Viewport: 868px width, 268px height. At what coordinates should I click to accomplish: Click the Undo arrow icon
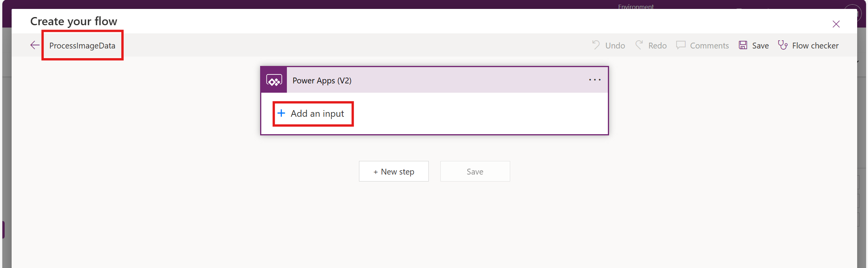[x=596, y=45]
